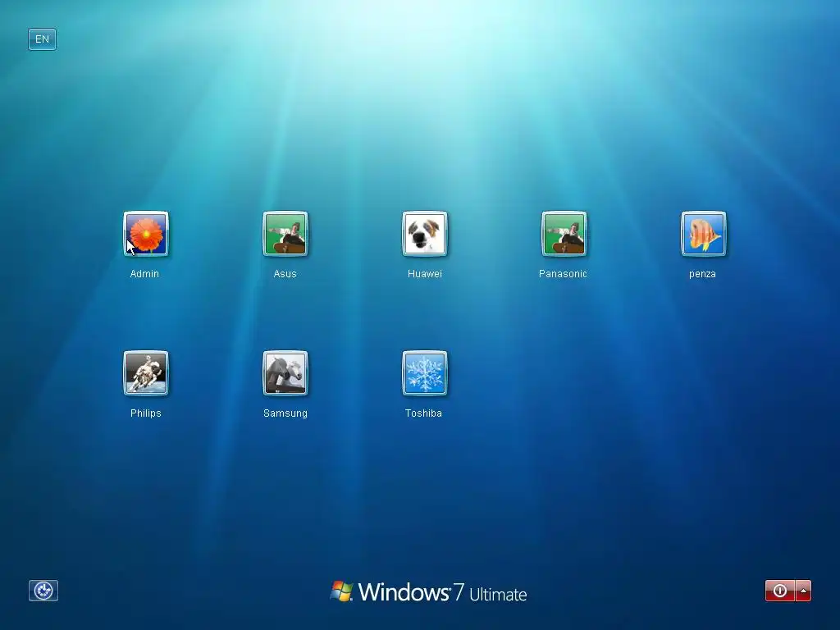The image size is (840, 630).
Task: Click the red shut down button
Action: coord(780,591)
